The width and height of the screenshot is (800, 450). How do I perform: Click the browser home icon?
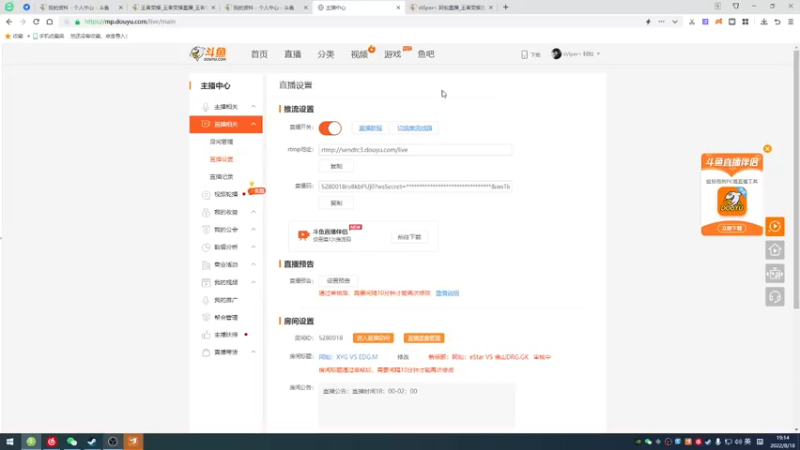49,21
